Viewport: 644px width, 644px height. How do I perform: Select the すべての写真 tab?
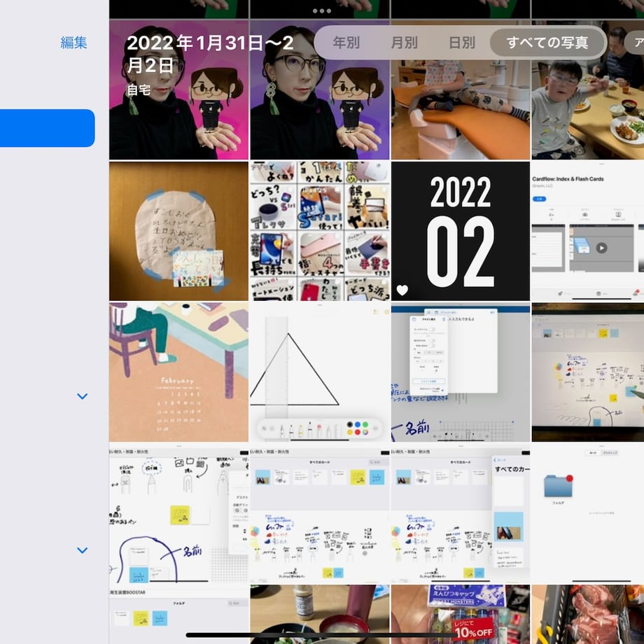(x=548, y=43)
